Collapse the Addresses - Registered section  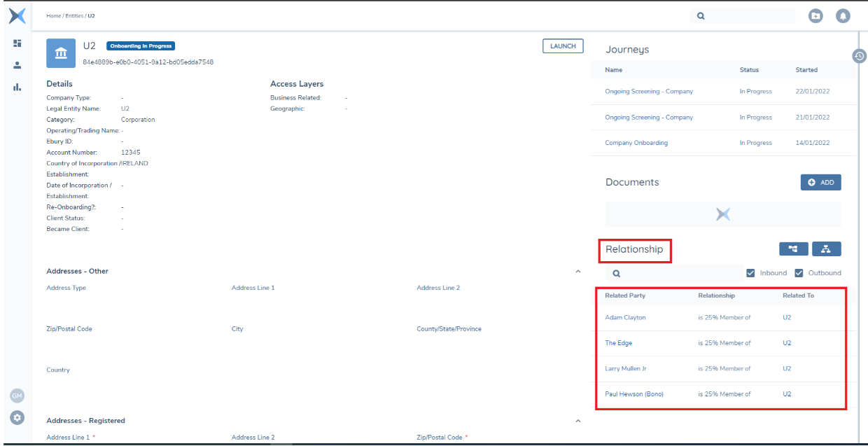(577, 421)
